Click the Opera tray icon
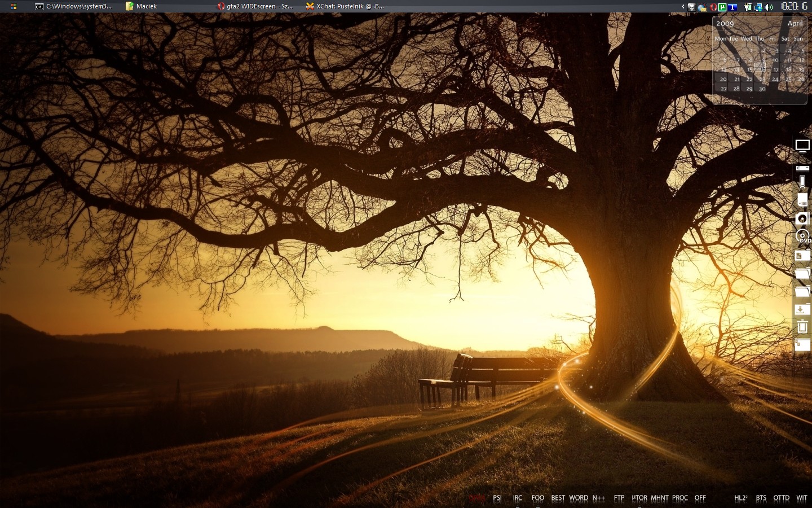The height and width of the screenshot is (508, 812). click(713, 7)
